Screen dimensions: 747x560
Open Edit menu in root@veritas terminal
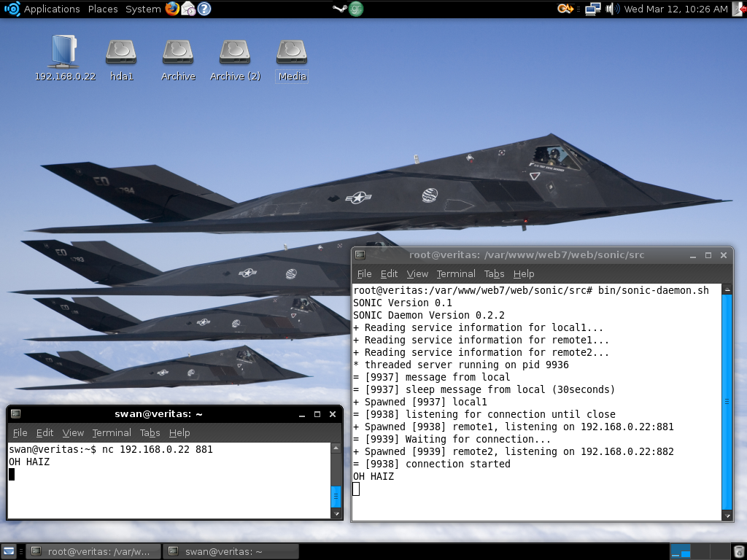click(389, 274)
